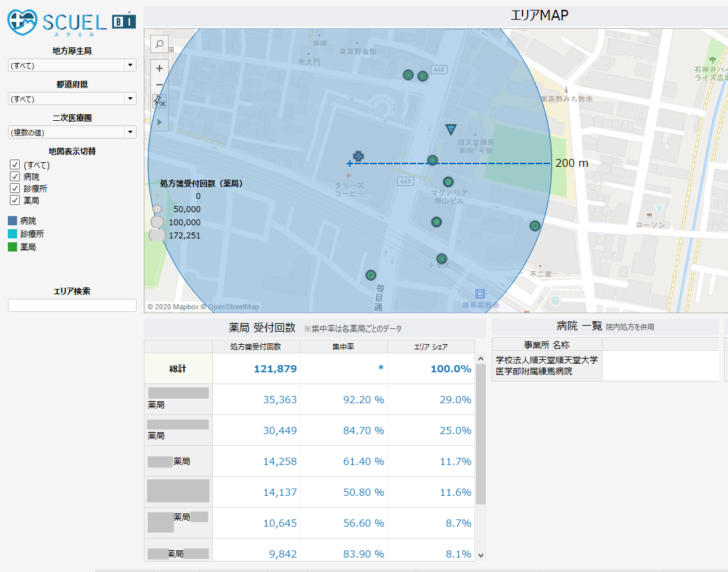
Task: Toggle the 薬局 map display checkbox
Action: tap(14, 200)
